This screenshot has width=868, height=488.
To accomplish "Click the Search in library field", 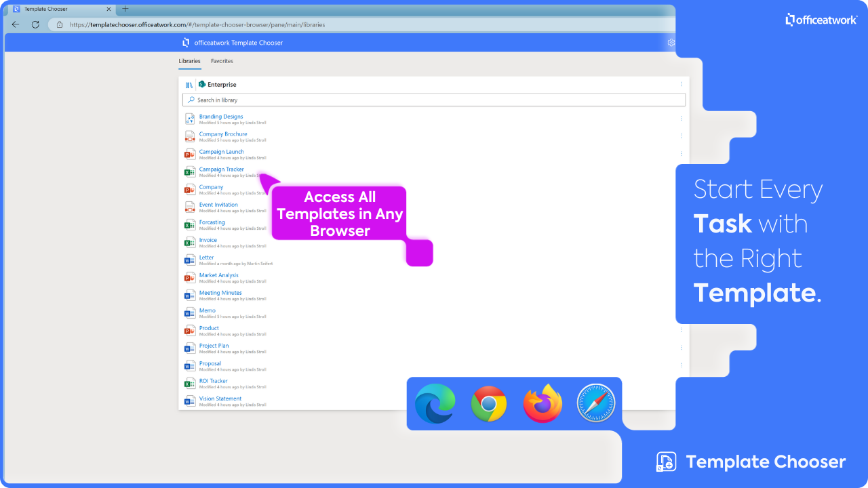I will tap(434, 100).
